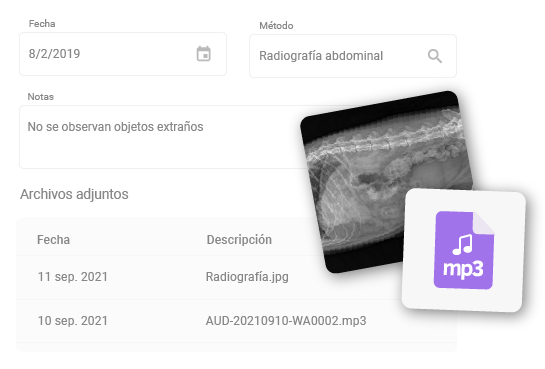This screenshot has height=369, width=545.
Task: Click the Fecha date input showing 8/2/2019
Action: pyautogui.click(x=123, y=54)
